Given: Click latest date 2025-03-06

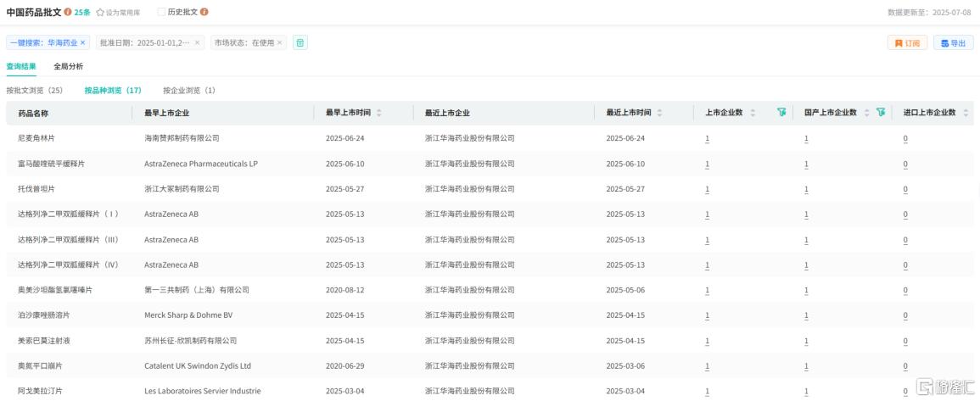Looking at the screenshot, I should (x=625, y=366).
